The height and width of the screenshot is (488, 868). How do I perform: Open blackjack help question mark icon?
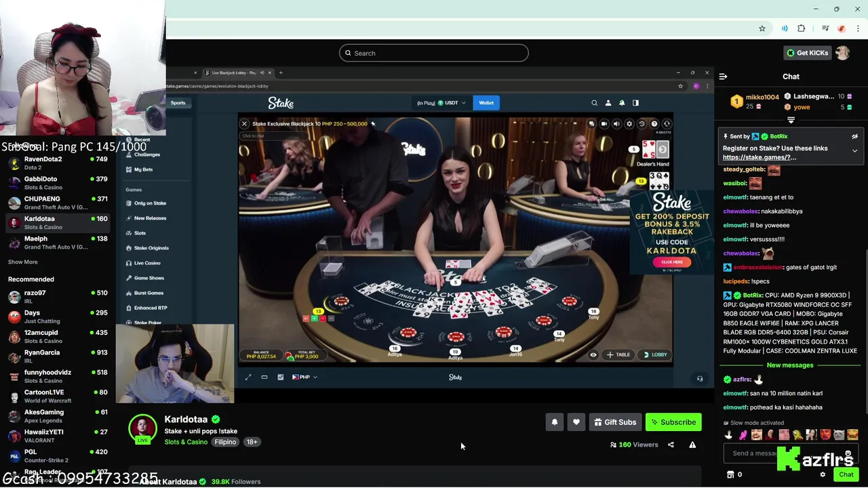[654, 124]
